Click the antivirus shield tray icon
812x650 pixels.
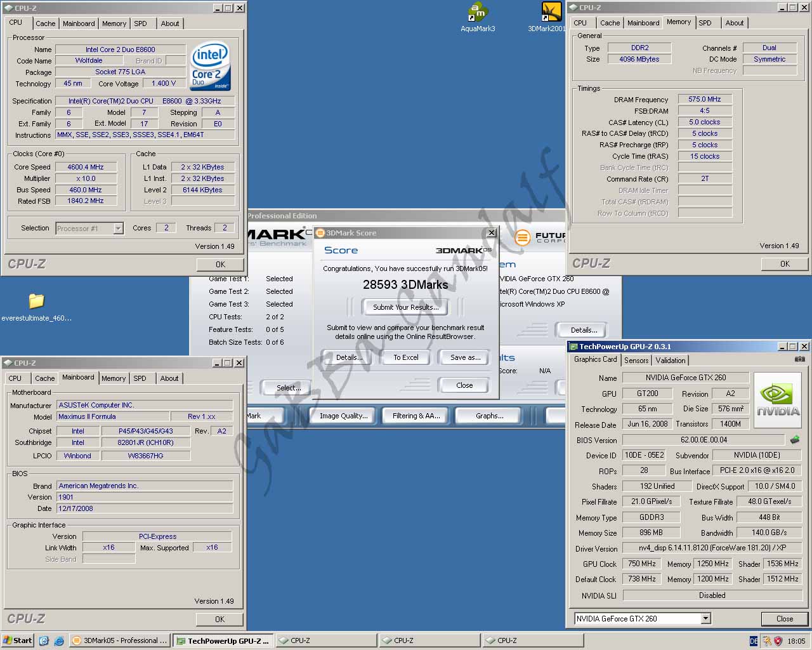click(778, 640)
